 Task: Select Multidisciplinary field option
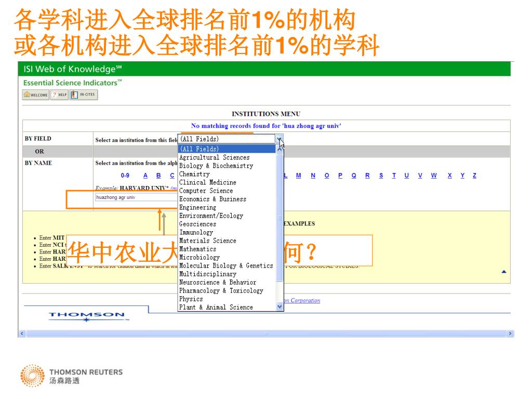pos(208,274)
